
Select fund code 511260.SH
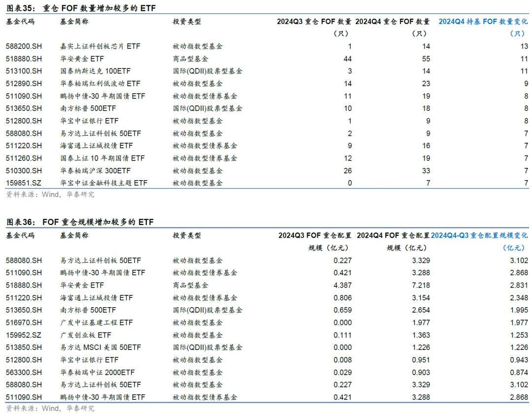point(24,159)
